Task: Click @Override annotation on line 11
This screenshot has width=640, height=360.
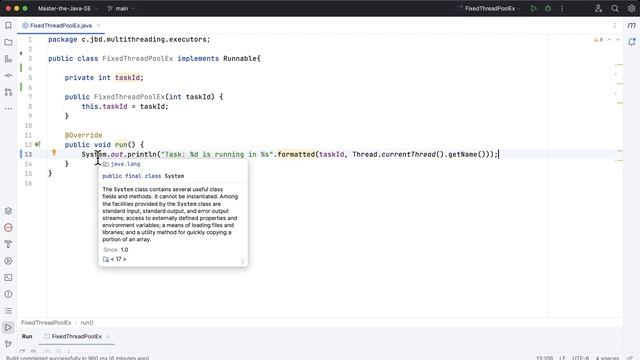Action: 83,135
